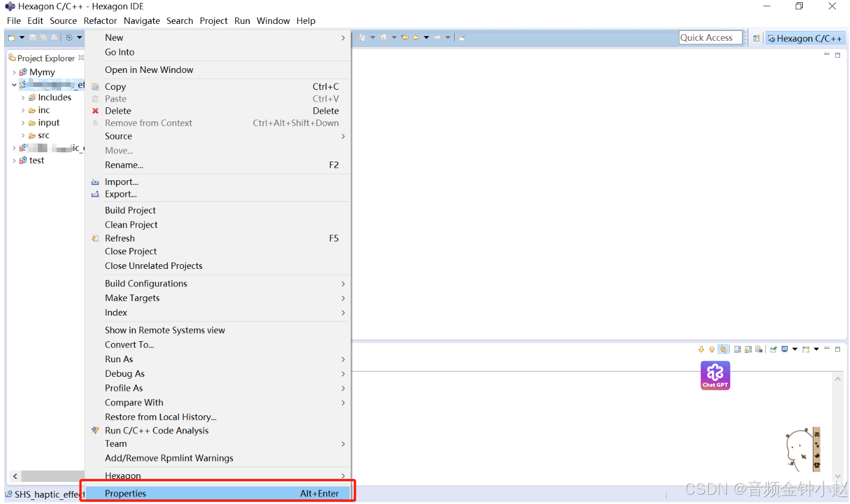
Task: Expand the src folder
Action: [23, 135]
